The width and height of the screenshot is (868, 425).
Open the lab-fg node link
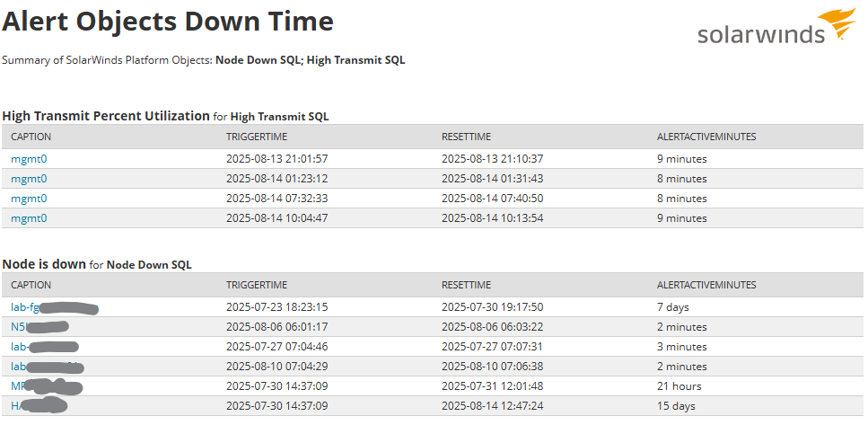(54, 307)
